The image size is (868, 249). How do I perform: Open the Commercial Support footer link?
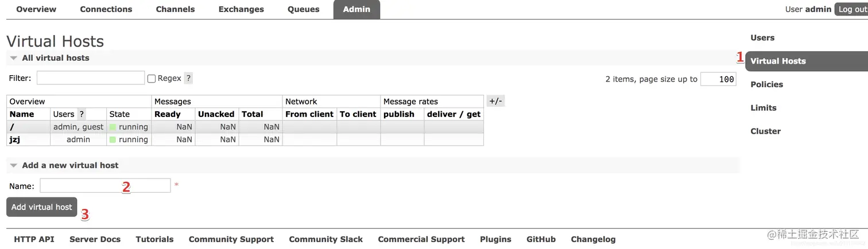(x=421, y=239)
